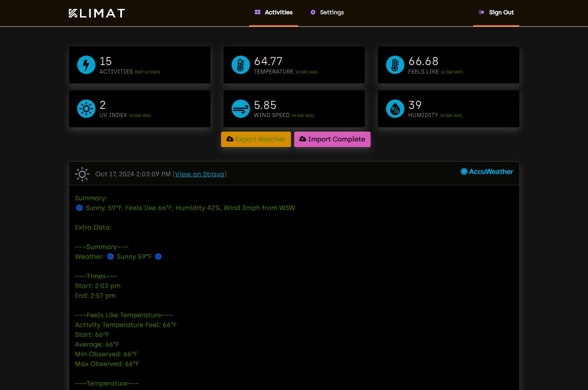Click the sign out arrow icon
588x390 pixels.
pos(482,12)
